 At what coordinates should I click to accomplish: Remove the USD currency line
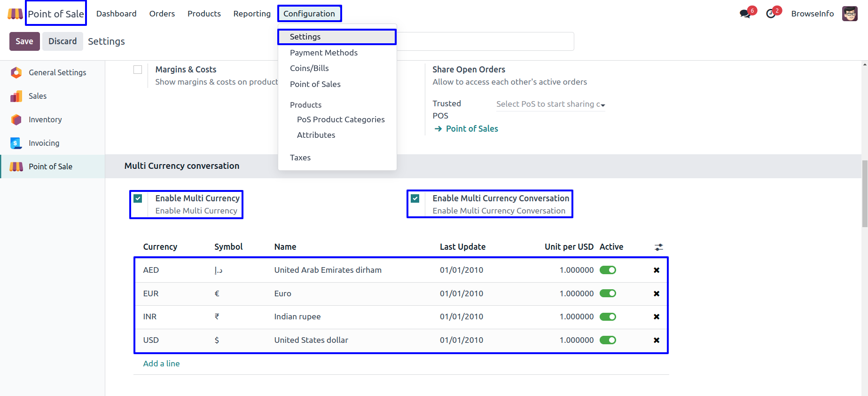coord(657,340)
